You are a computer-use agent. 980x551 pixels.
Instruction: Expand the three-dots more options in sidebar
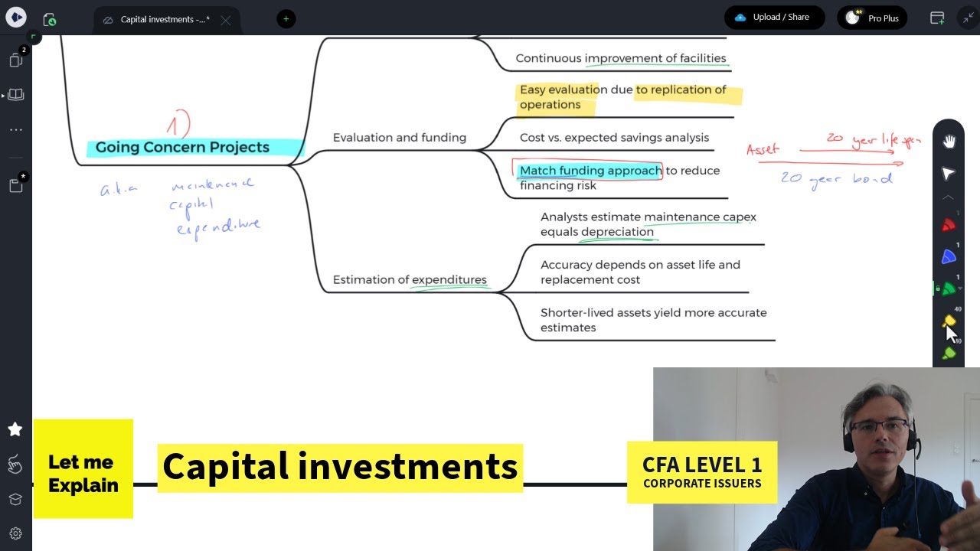coord(16,130)
